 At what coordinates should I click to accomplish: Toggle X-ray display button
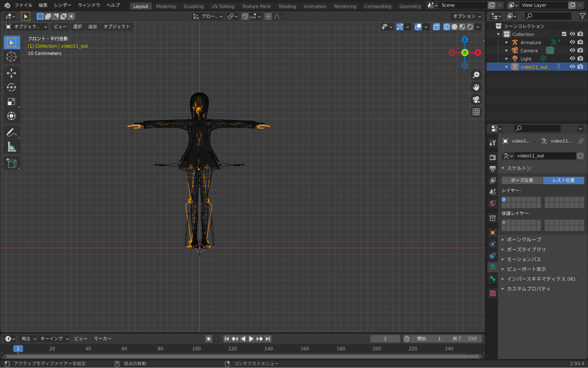pos(436,27)
